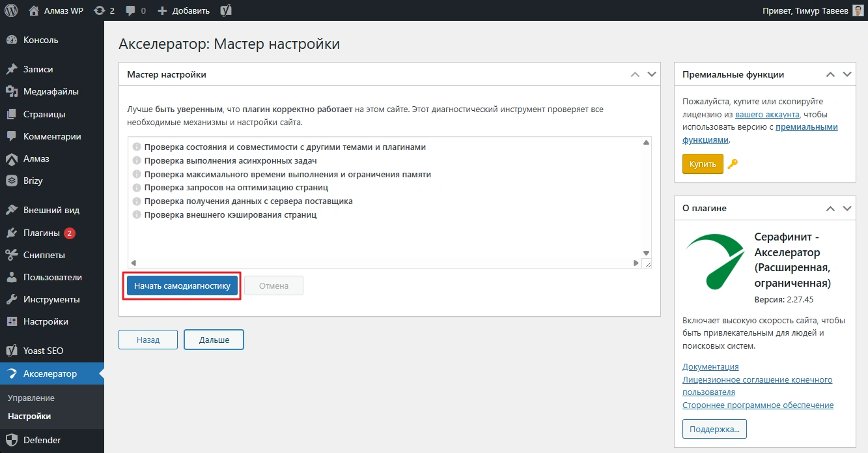Collapse the О плагине panel with down arrow
Image resolution: width=868 pixels, height=453 pixels.
847,209
